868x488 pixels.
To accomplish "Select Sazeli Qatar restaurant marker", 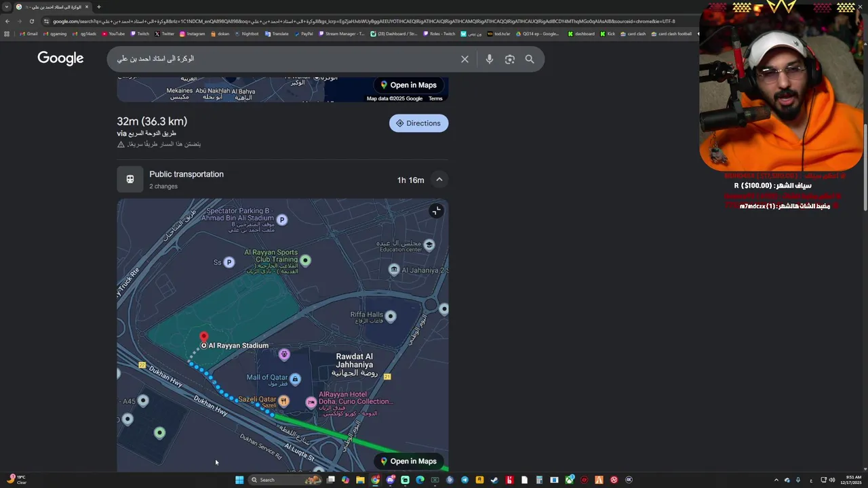I will [x=283, y=401].
